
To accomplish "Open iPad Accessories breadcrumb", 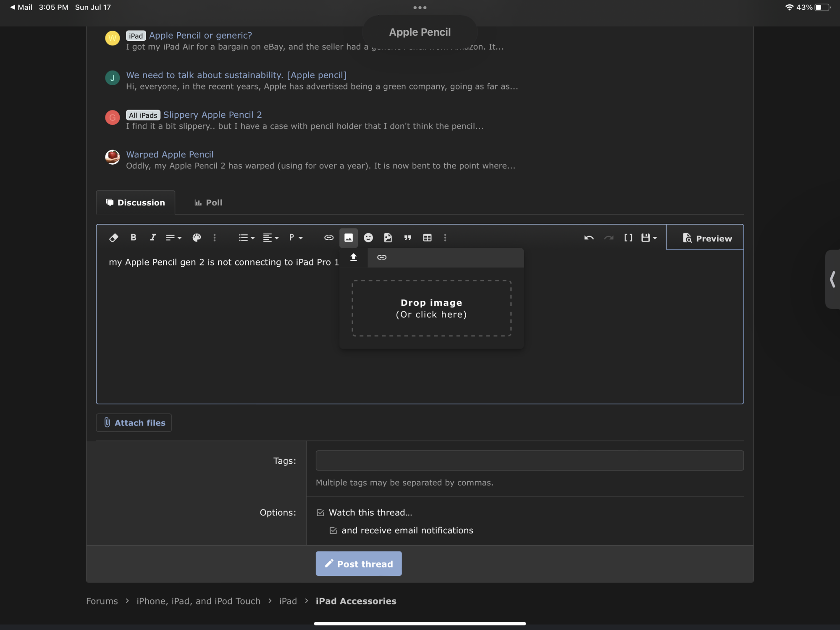I will coord(356,601).
